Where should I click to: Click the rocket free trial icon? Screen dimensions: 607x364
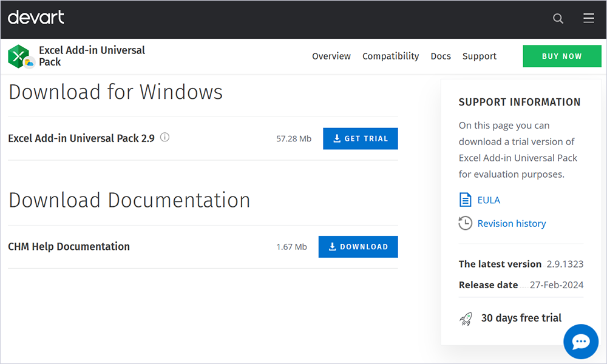466,318
